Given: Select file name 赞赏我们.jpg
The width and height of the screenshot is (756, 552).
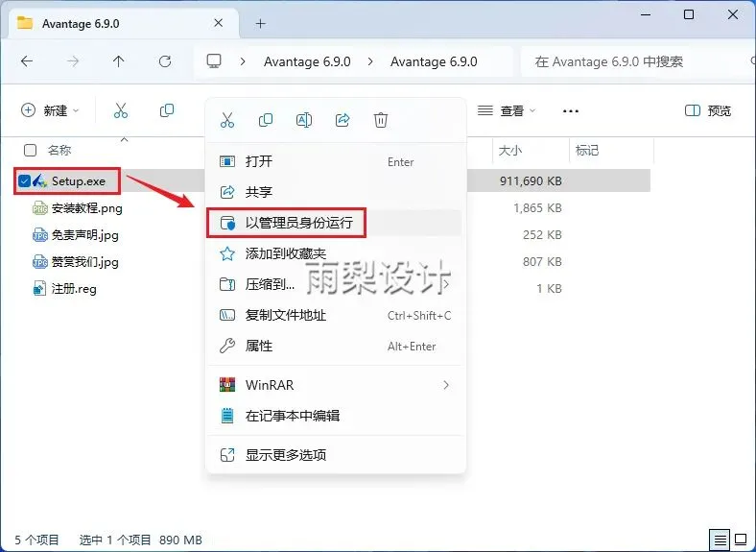Looking at the screenshot, I should (x=85, y=262).
